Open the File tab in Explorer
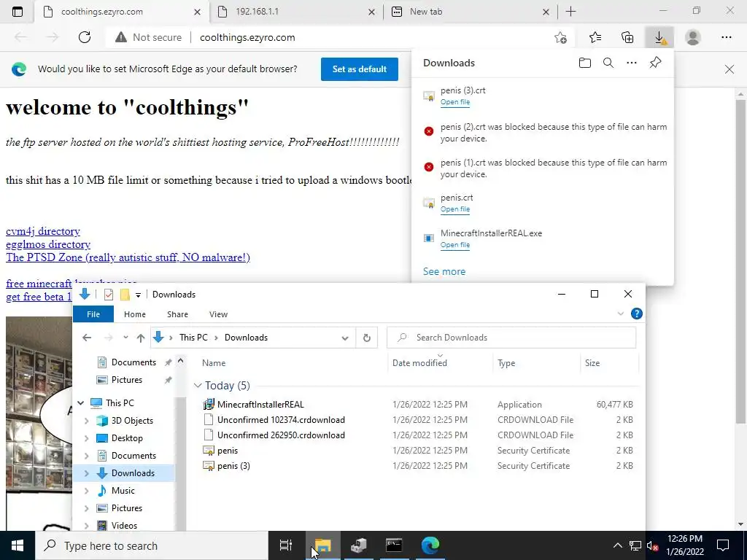747x560 pixels. pyautogui.click(x=93, y=314)
